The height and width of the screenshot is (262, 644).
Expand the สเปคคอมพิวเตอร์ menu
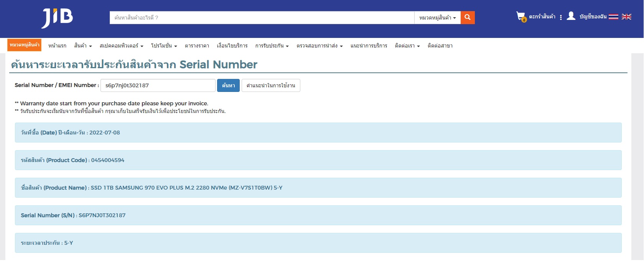(x=121, y=46)
